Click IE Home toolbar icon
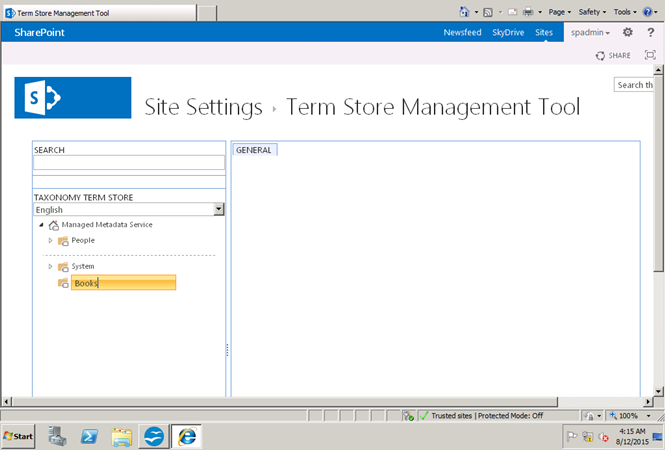The image size is (665, 450). click(464, 12)
